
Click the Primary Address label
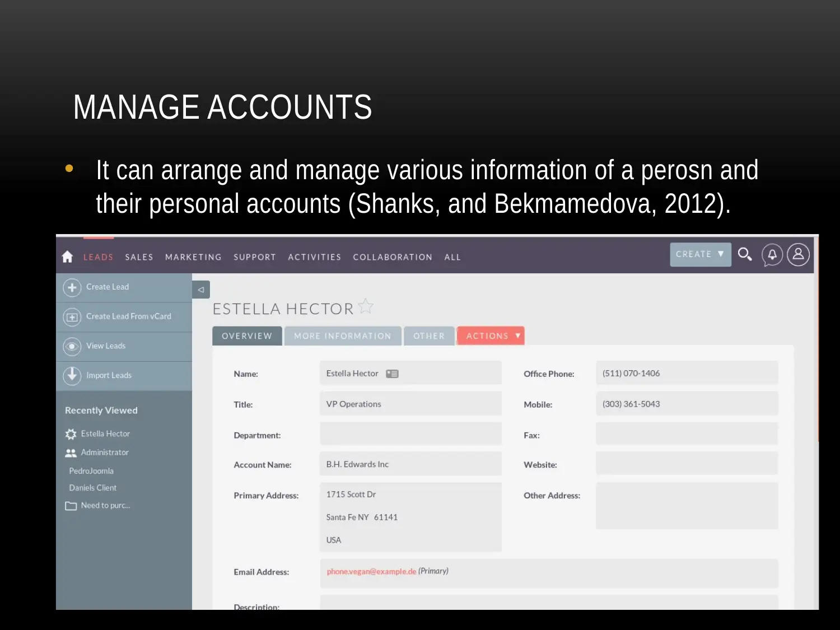[x=266, y=496]
